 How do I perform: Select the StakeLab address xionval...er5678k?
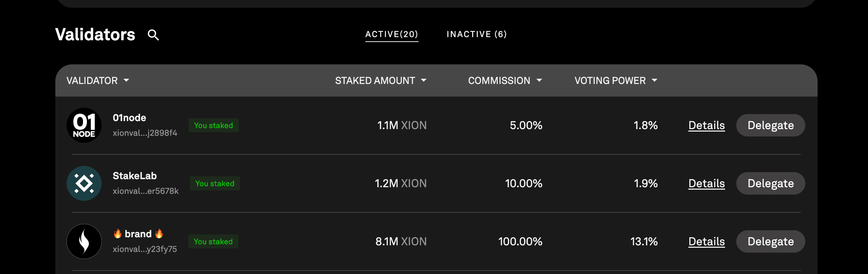coord(146,191)
